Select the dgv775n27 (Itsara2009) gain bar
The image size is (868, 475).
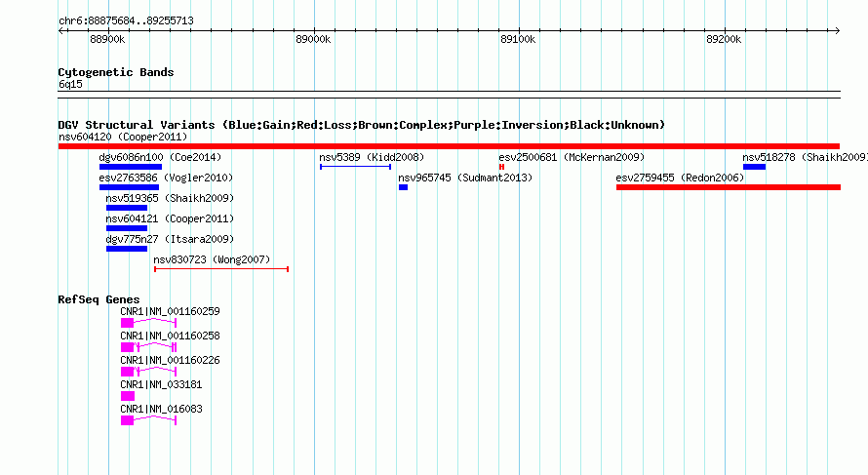[x=127, y=249]
